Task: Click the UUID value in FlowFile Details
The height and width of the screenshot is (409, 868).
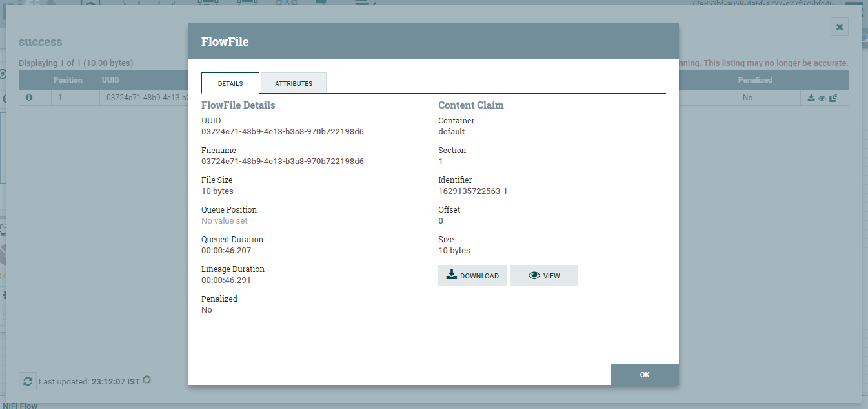Action: click(283, 132)
